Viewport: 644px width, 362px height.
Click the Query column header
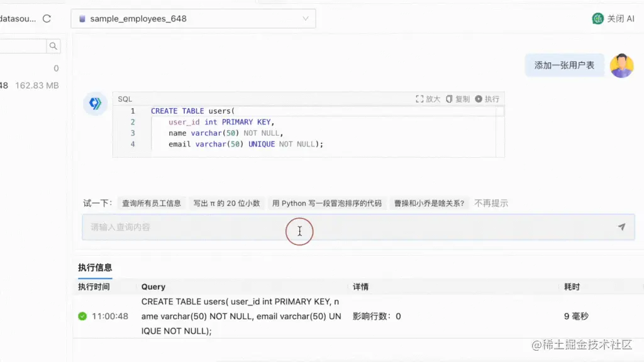[153, 287]
